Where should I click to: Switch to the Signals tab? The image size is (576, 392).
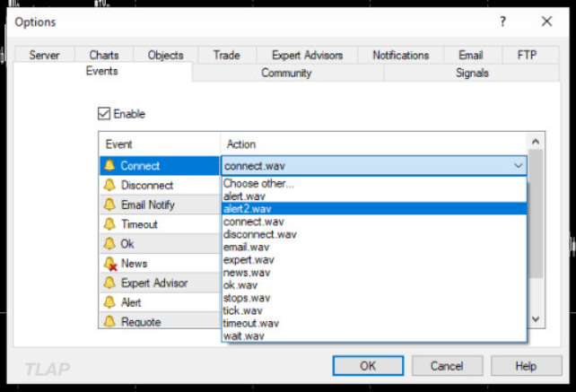(472, 73)
